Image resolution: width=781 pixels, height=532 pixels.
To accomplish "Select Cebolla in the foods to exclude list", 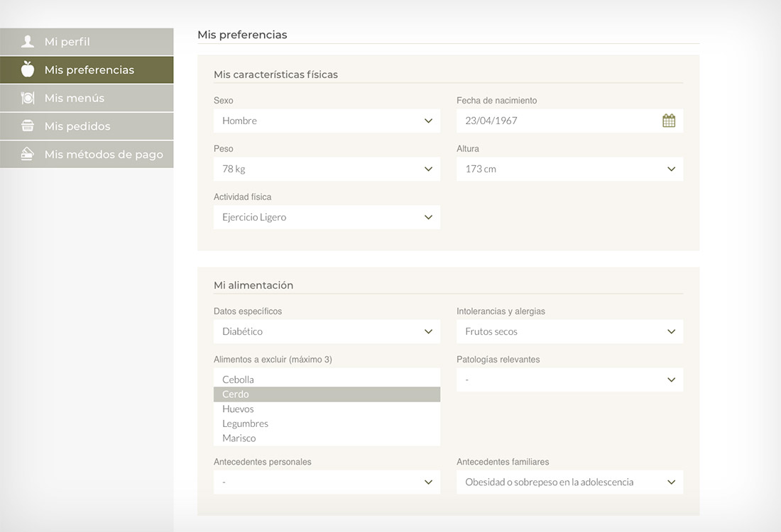I will (x=239, y=379).
